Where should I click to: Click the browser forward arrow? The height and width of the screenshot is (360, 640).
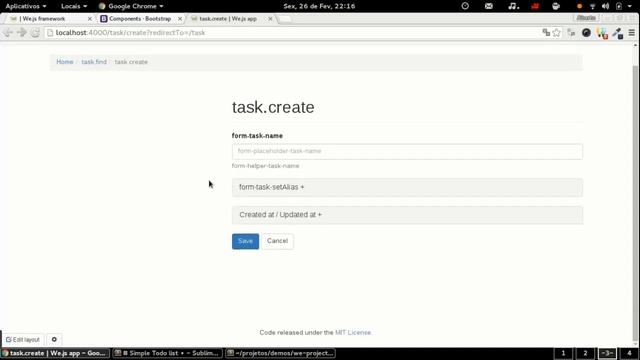click(22, 33)
